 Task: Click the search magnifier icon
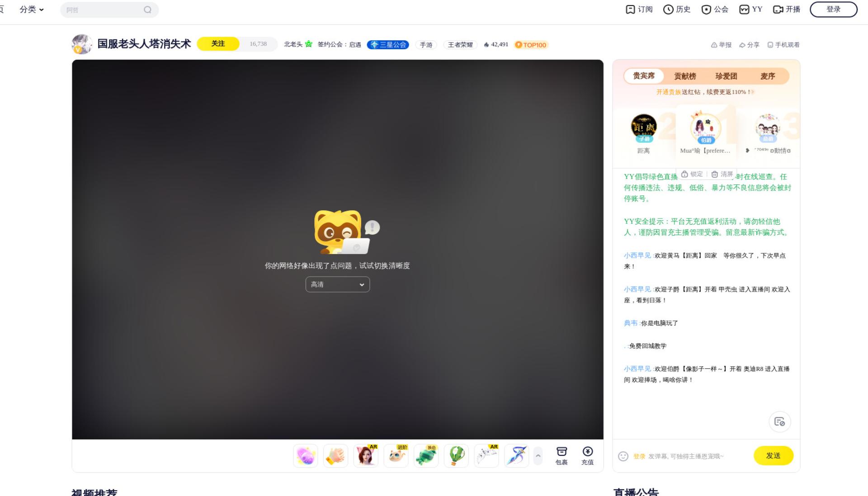(x=147, y=10)
